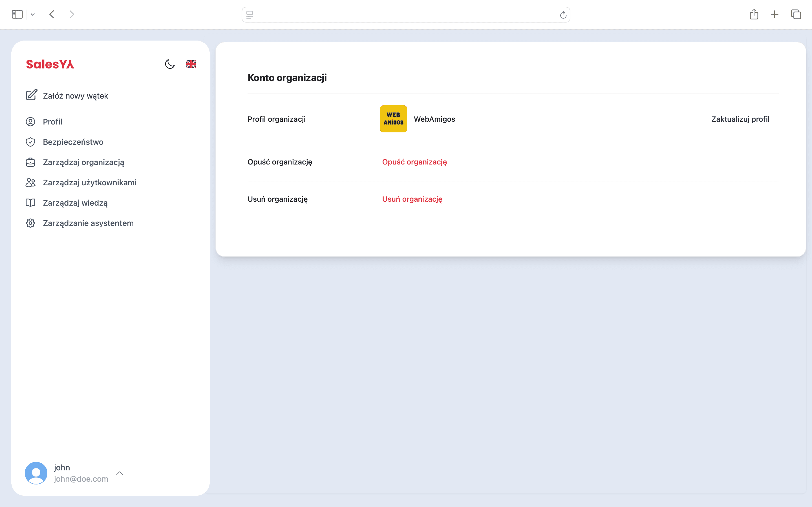Expand user menu chevron next to john

coord(120,473)
